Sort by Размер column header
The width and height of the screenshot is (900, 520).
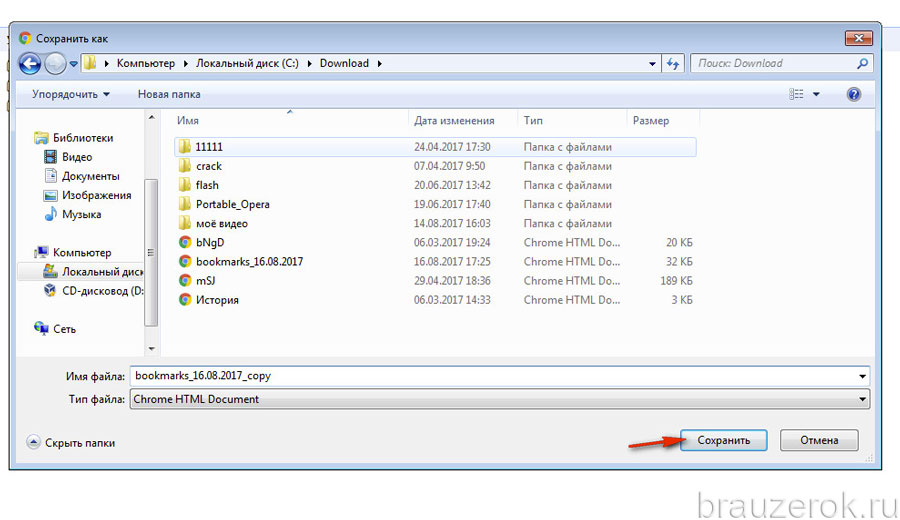651,121
